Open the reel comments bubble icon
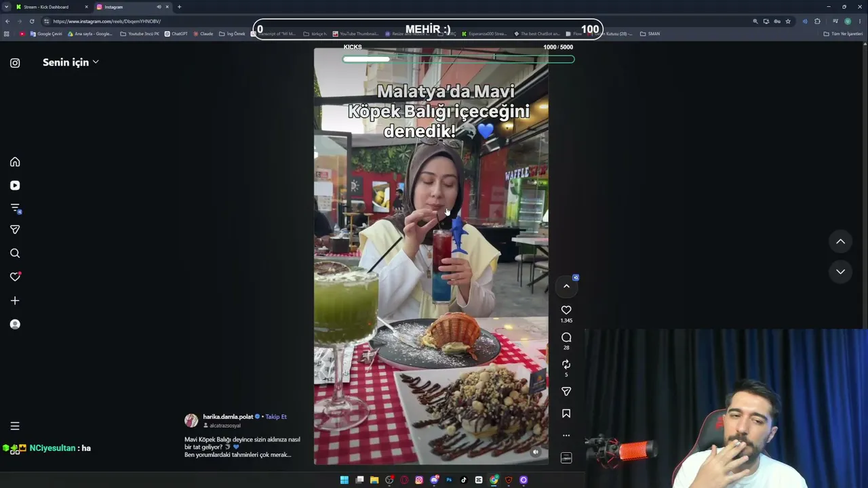This screenshot has height=488, width=868. point(566,338)
